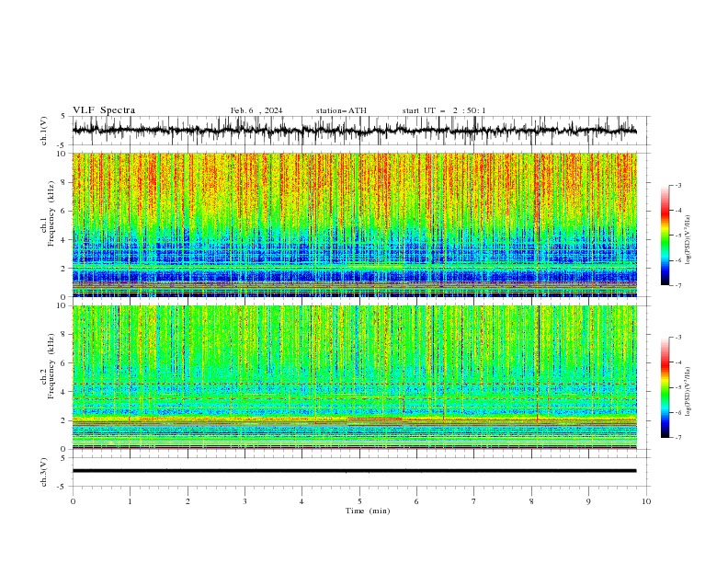This screenshot has width=728, height=563.
Task: Click the 'Feb. 6 , 2024' date label
Action: pyautogui.click(x=256, y=110)
